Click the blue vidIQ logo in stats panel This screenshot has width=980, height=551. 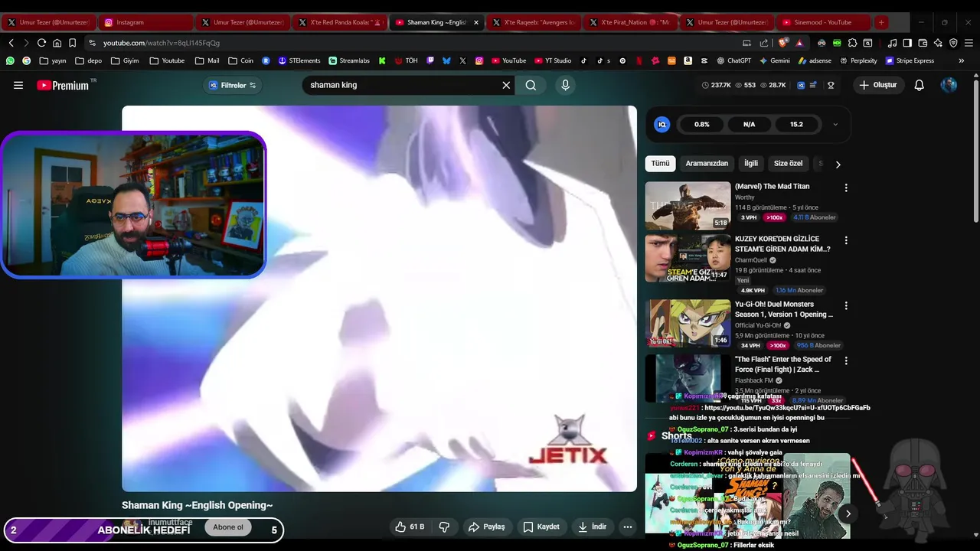point(662,124)
